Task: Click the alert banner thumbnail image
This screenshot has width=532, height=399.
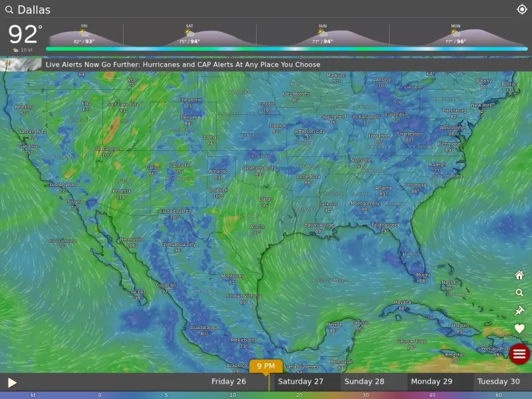Action: click(21, 65)
